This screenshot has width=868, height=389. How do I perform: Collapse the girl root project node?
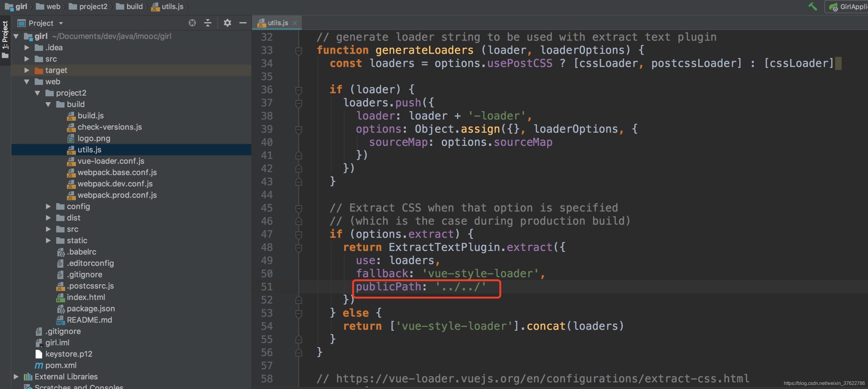(16, 36)
